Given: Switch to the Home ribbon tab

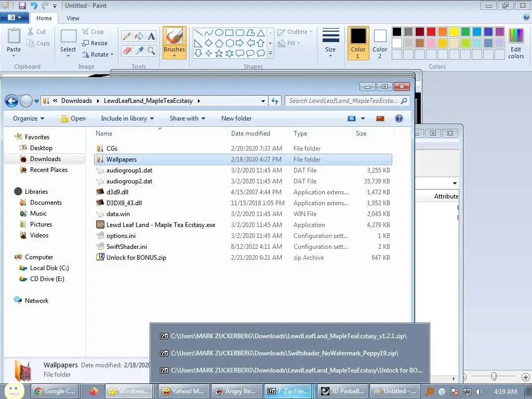Looking at the screenshot, I should point(44,18).
